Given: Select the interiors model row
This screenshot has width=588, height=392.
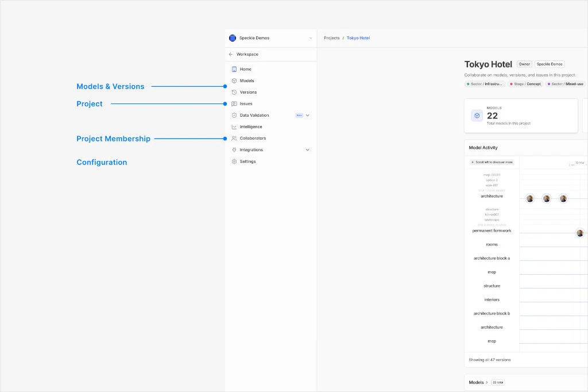Looking at the screenshot, I should pyautogui.click(x=492, y=300).
